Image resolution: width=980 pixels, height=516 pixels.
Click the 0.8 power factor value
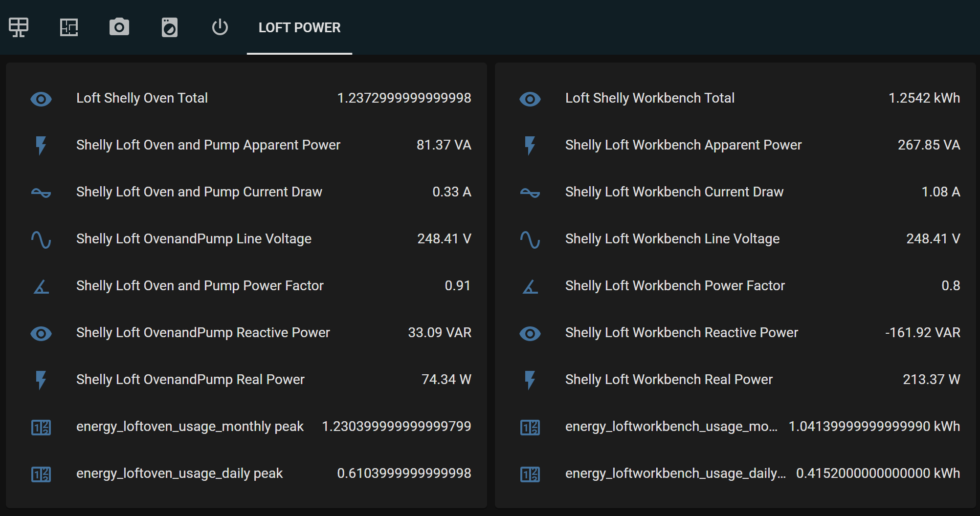tap(951, 286)
